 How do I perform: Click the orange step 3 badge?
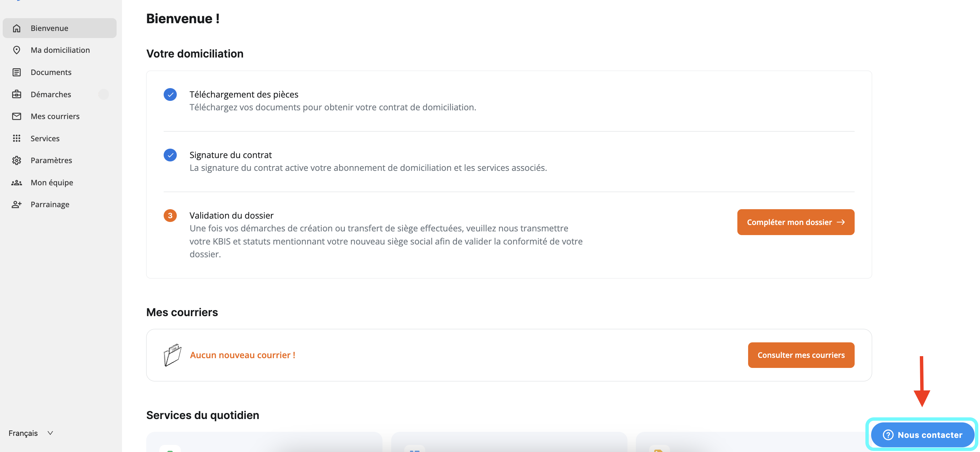[x=170, y=216]
